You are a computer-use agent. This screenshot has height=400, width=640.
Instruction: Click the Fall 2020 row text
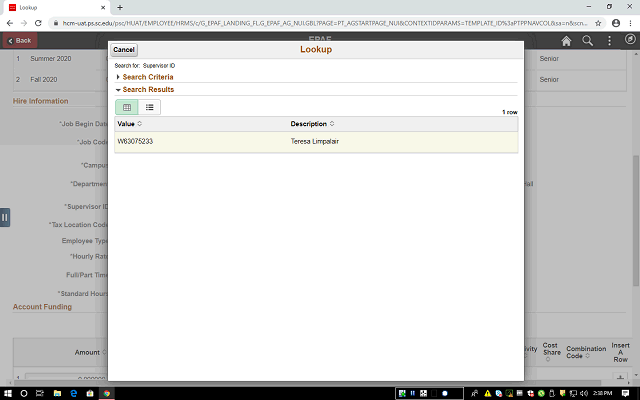tap(44, 80)
